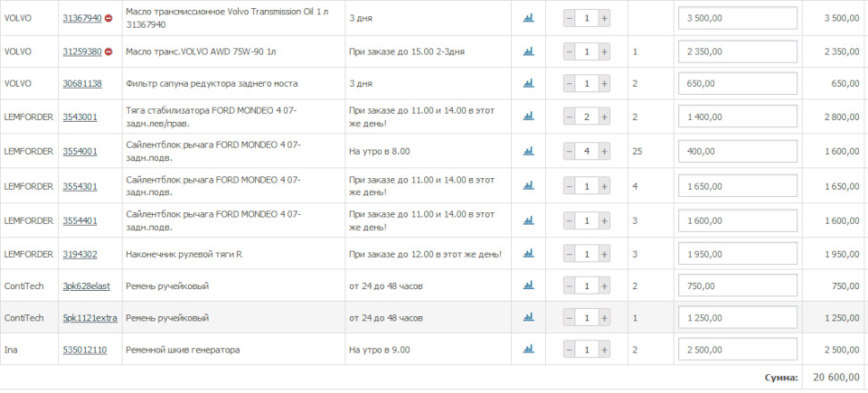This screenshot has width=868, height=393.
Task: Edit price field showing 3 500,00
Action: coord(738,18)
